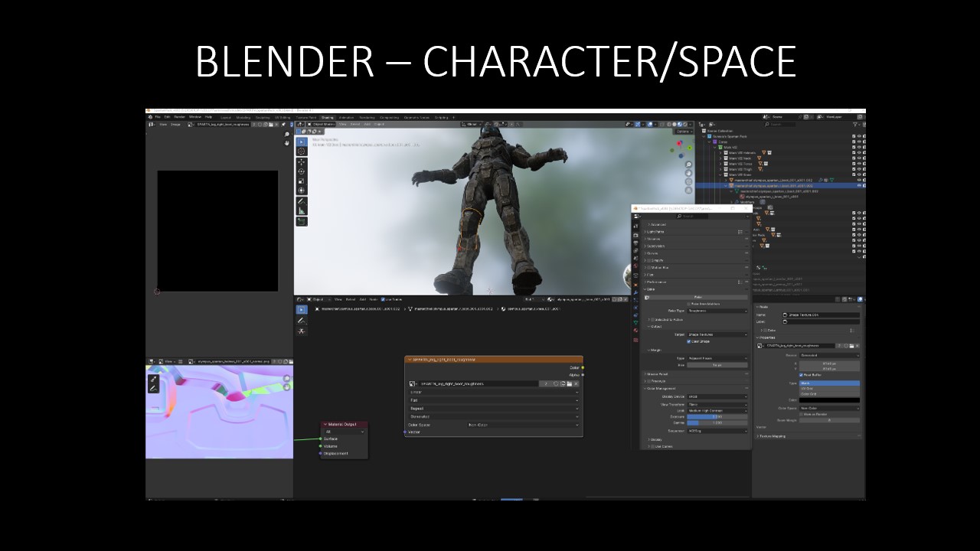
Task: Select the Move tool in viewport toolbar
Action: coord(302,161)
